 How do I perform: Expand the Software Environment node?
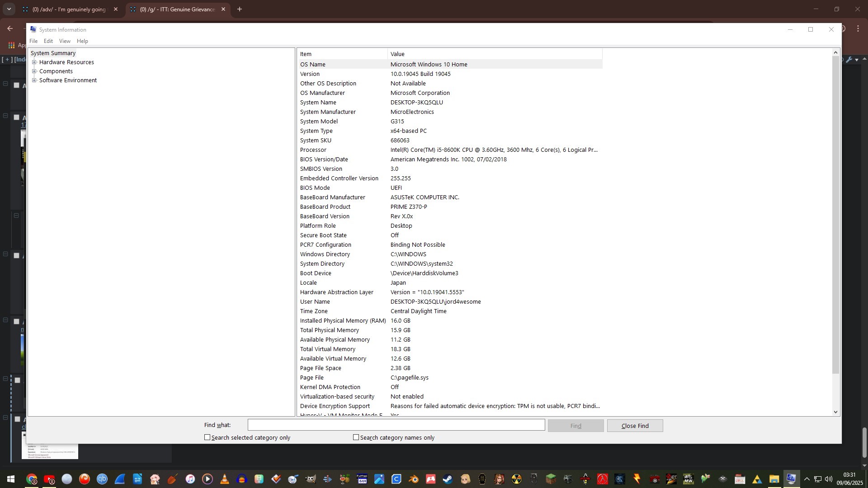point(34,80)
